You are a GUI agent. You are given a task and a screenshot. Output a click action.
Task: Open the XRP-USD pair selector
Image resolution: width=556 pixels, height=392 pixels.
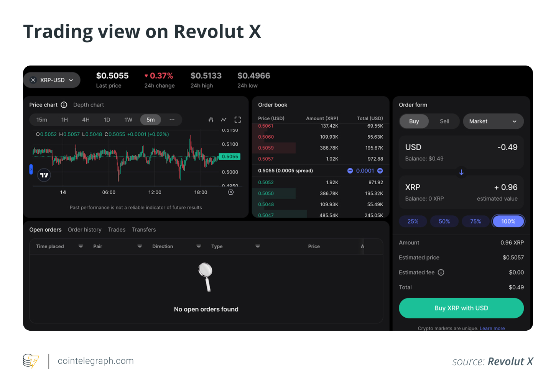click(x=52, y=80)
